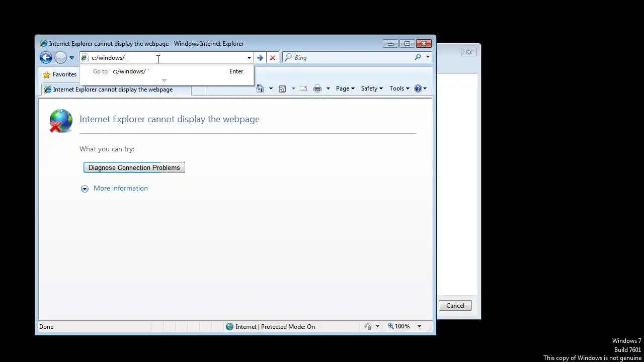Image resolution: width=644 pixels, height=362 pixels.
Task: Click the globe with red X error icon
Action: [x=61, y=121]
